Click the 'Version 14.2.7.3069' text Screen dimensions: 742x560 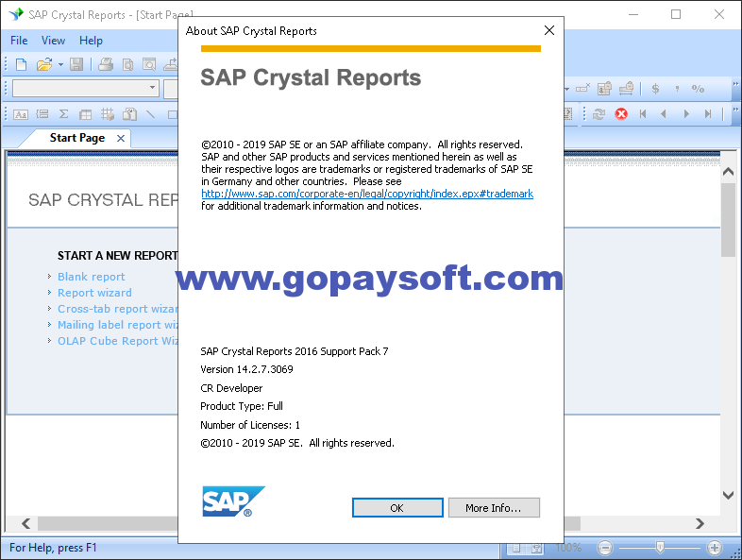pyautogui.click(x=246, y=369)
